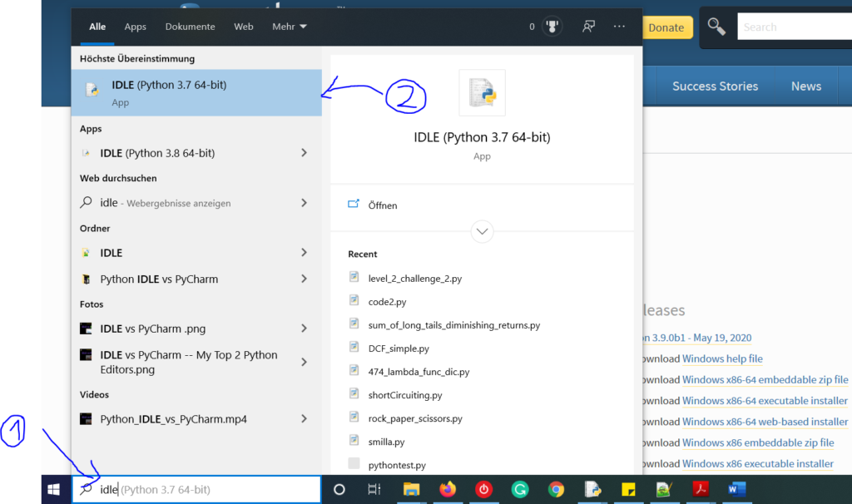Expand additional actions below Öffnen
The width and height of the screenshot is (852, 504).
[x=482, y=231]
